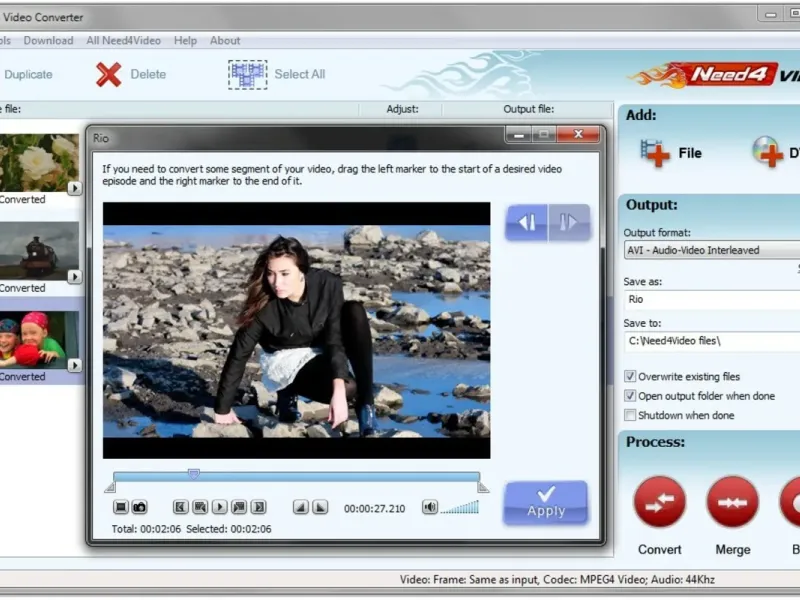Viewport: 800px width, 600px height.
Task: Click the Output file: column header
Action: tap(529, 109)
